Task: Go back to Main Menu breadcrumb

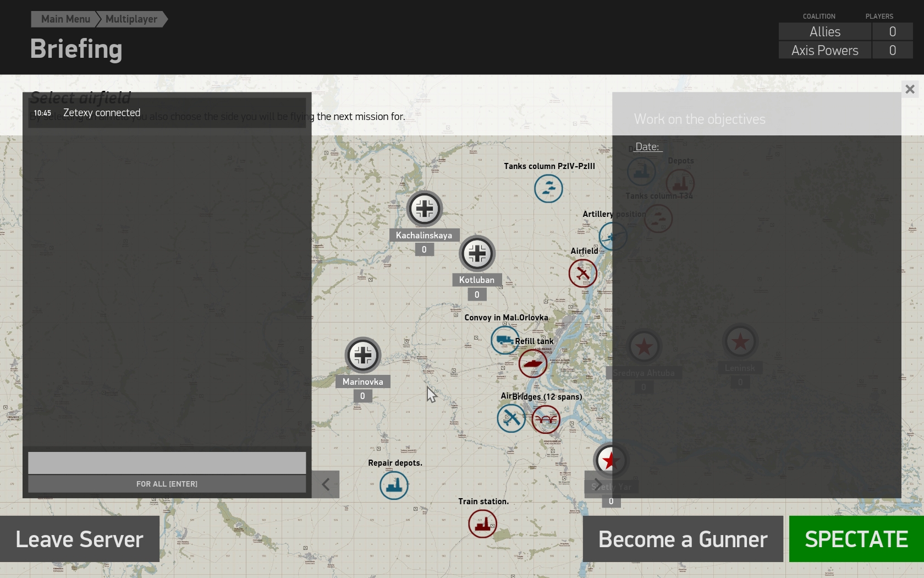Action: 65,19
